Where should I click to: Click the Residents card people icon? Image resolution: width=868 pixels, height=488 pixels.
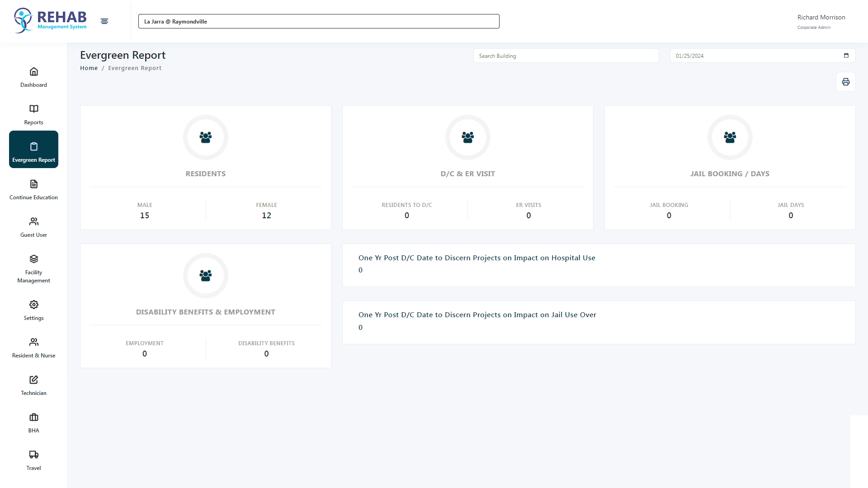click(x=205, y=137)
